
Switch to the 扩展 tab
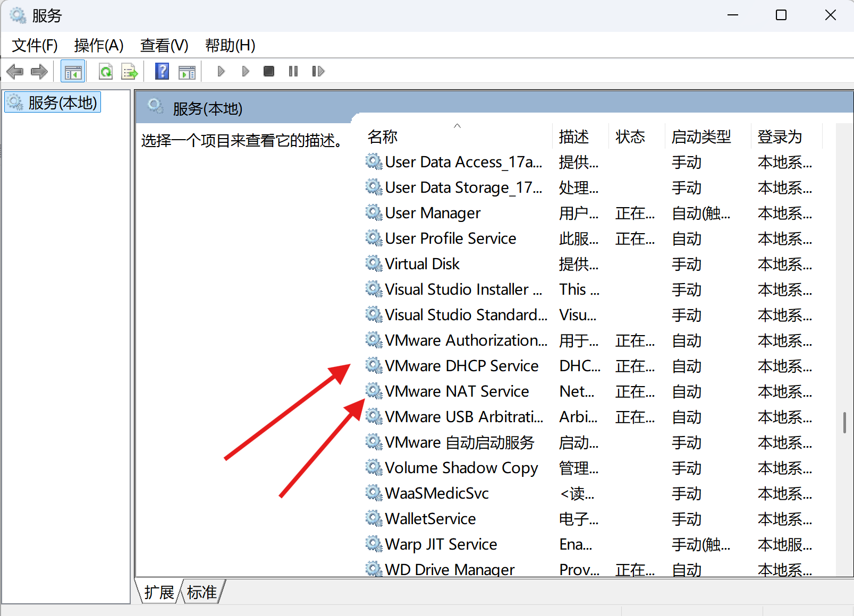click(159, 592)
